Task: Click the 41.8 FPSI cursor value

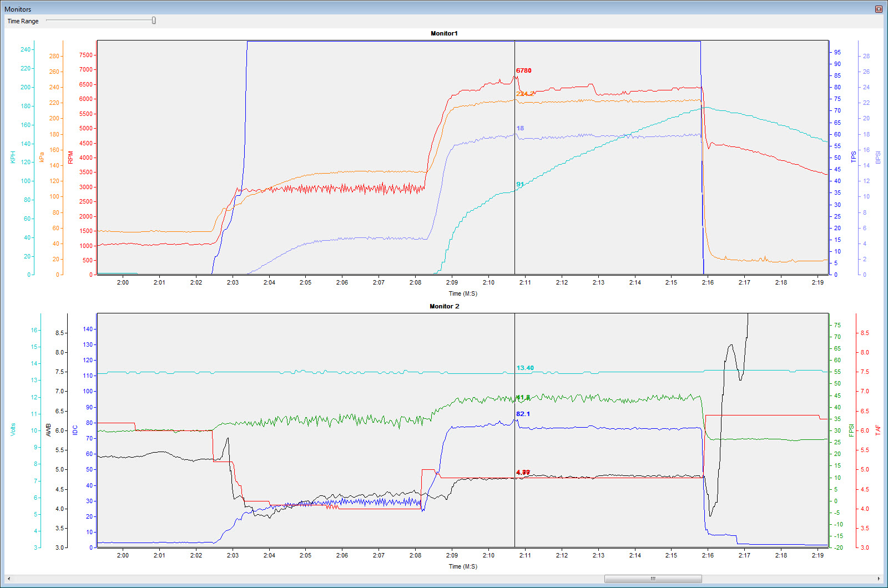Action: tap(523, 397)
